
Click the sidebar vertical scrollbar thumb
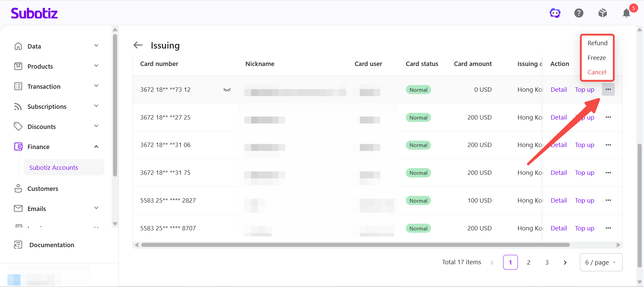[115, 105]
